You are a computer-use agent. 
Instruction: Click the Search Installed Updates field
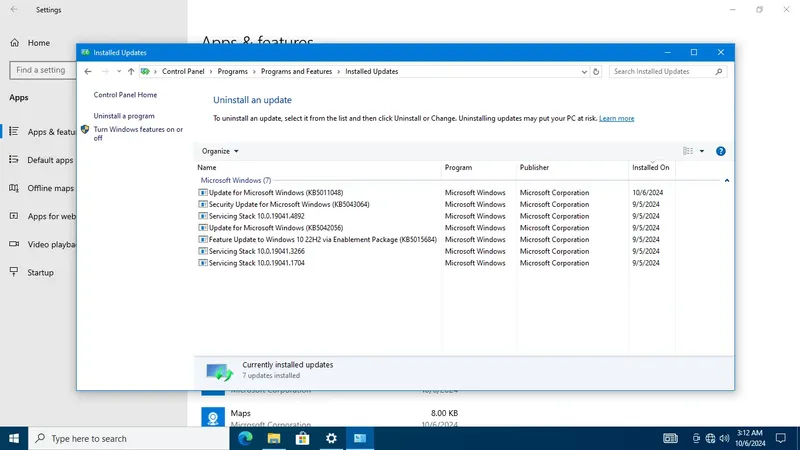(662, 71)
